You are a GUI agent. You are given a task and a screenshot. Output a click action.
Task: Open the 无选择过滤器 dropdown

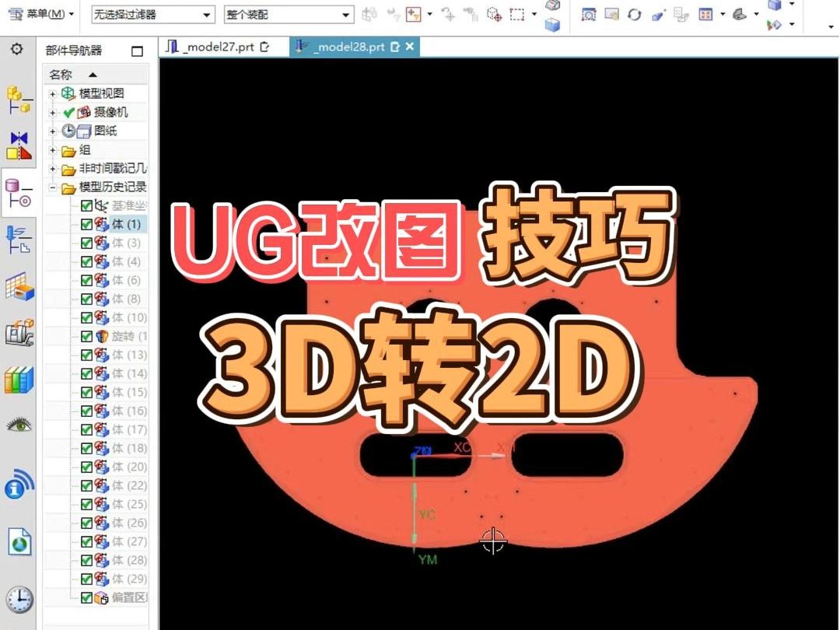(207, 14)
